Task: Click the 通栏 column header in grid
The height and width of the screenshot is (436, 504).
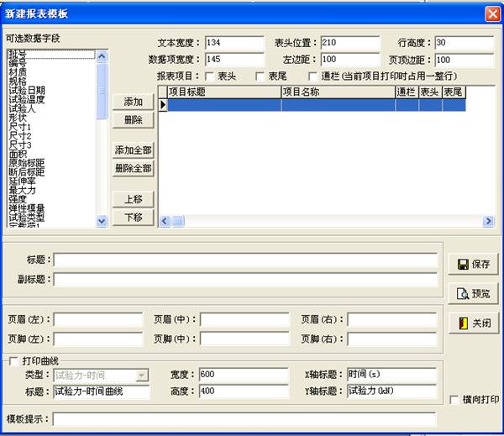Action: pyautogui.click(x=407, y=92)
